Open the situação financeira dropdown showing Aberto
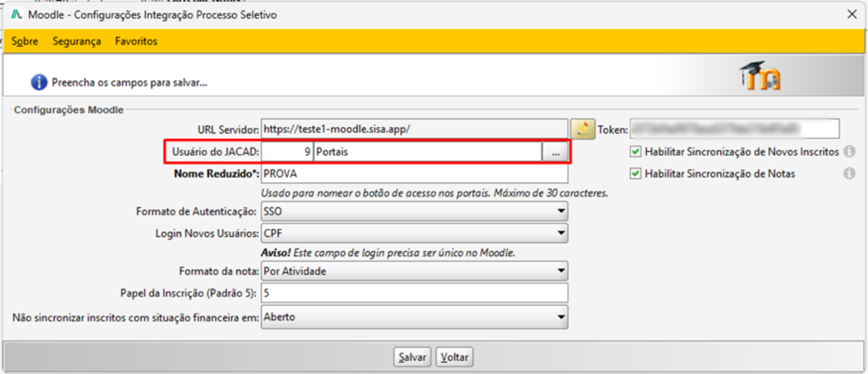This screenshot has width=868, height=374. (x=414, y=317)
